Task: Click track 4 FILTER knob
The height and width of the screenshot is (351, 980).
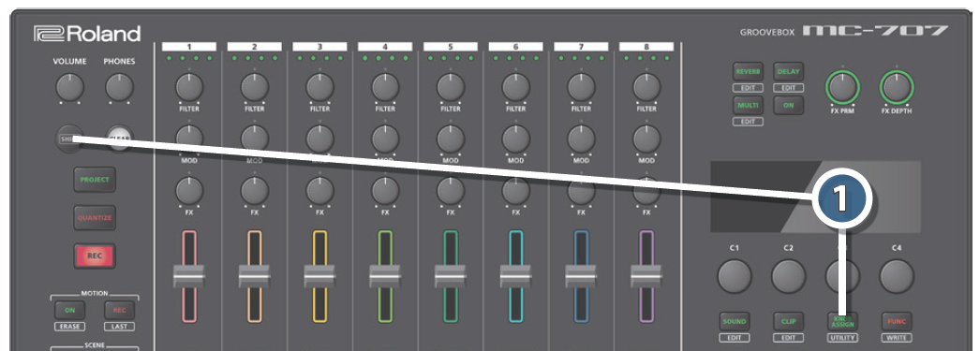Action: (x=385, y=87)
